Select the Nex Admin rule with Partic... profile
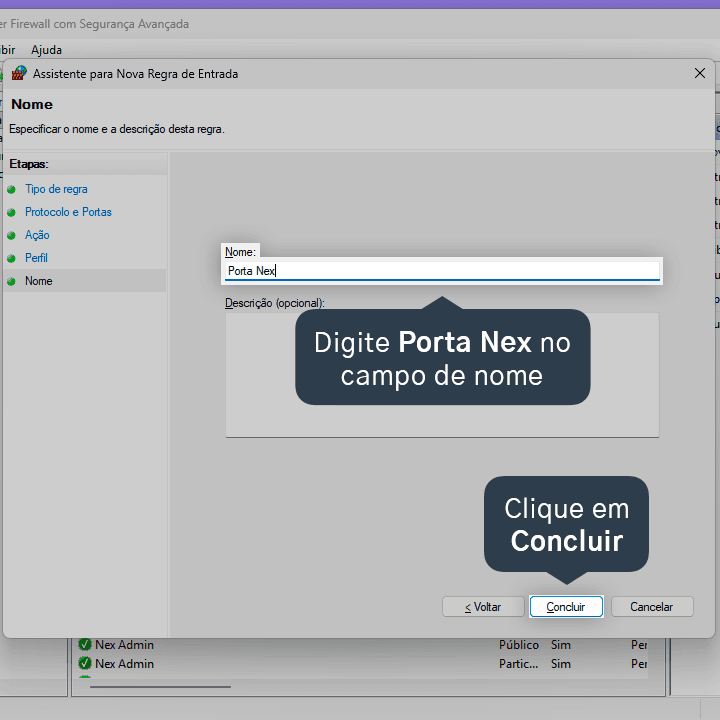The width and height of the screenshot is (720, 720). pos(363,664)
